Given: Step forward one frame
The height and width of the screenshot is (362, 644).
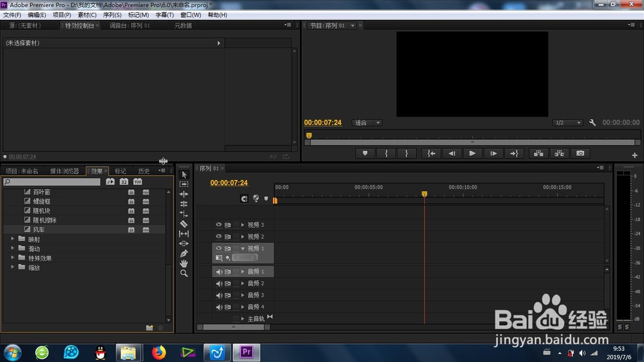Looking at the screenshot, I should (493, 153).
